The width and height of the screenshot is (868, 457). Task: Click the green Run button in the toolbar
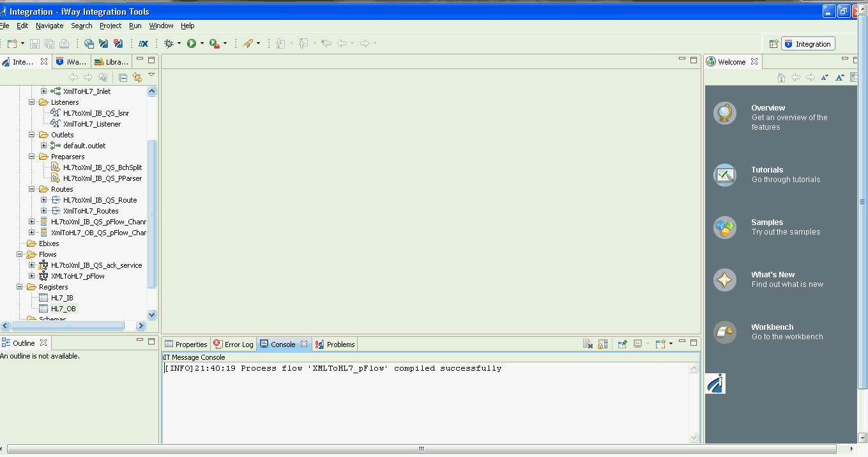pyautogui.click(x=191, y=43)
